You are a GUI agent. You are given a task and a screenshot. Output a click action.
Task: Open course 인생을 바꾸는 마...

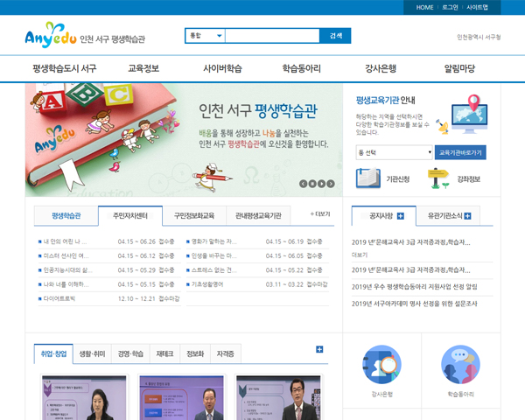tap(213, 255)
